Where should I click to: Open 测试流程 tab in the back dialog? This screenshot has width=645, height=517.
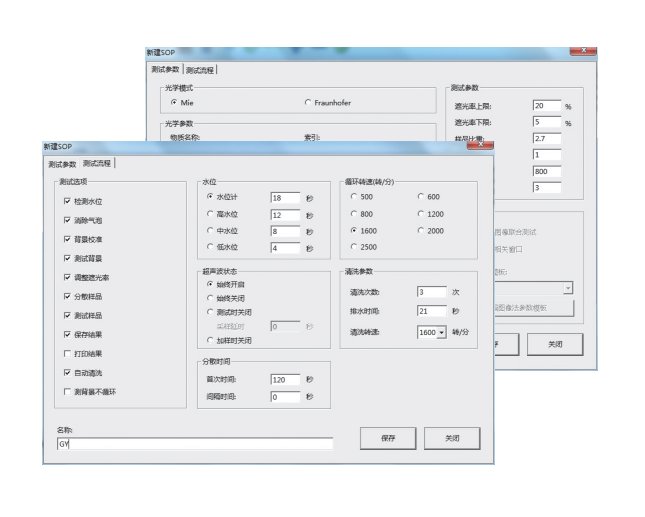(200, 70)
